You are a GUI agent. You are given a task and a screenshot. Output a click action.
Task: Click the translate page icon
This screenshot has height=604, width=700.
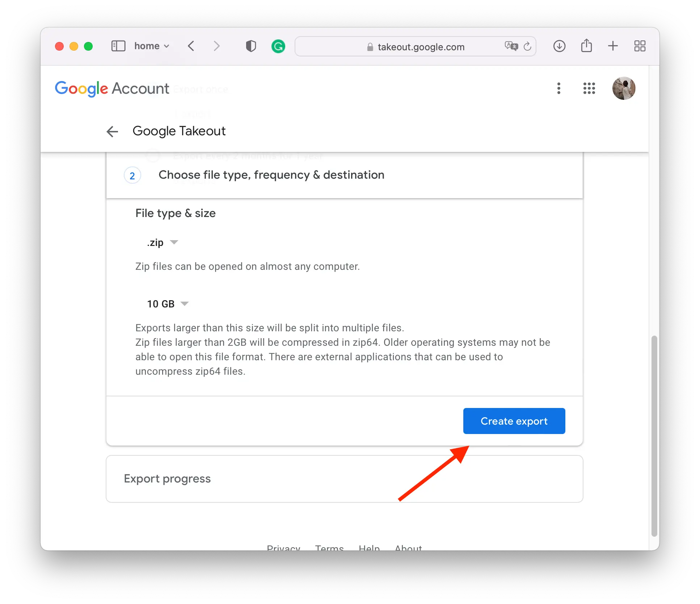pos(511,46)
